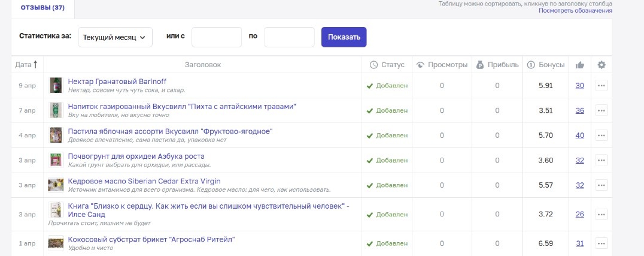Click the settings gear column icon
The width and height of the screenshot is (644, 256).
[x=602, y=65]
